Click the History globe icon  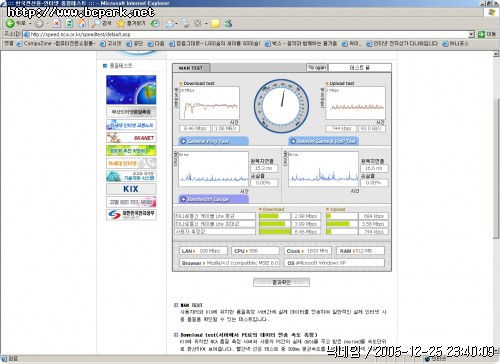(155, 23)
